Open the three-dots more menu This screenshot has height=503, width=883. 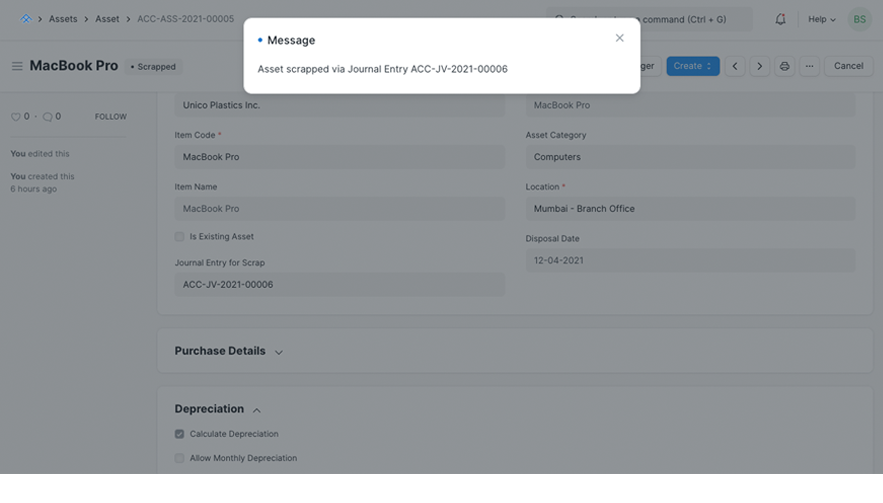pyautogui.click(x=810, y=66)
